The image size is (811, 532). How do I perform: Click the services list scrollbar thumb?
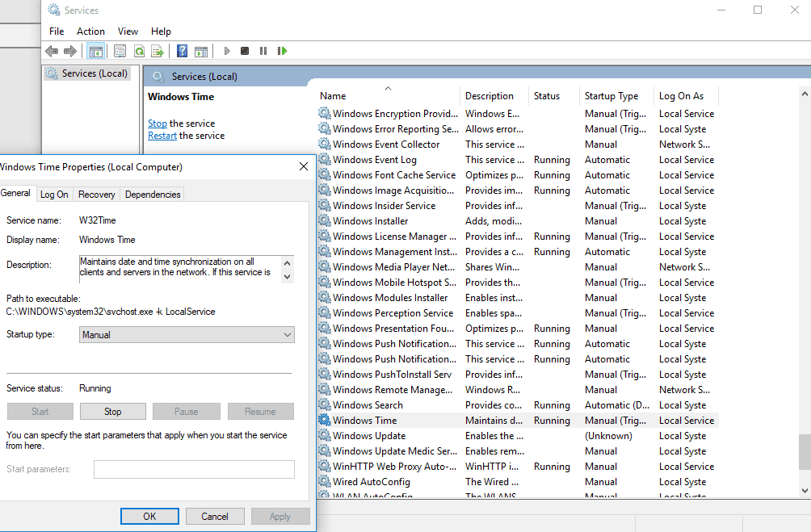tap(805, 450)
